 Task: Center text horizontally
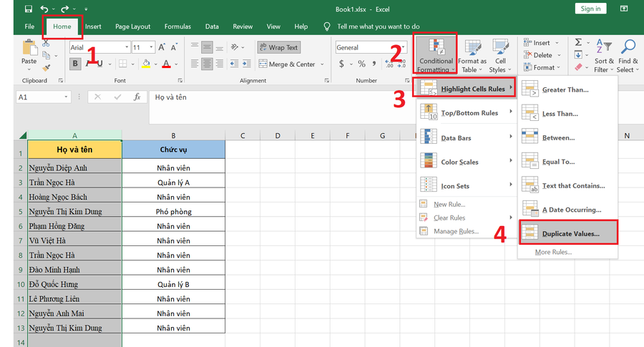click(x=207, y=64)
